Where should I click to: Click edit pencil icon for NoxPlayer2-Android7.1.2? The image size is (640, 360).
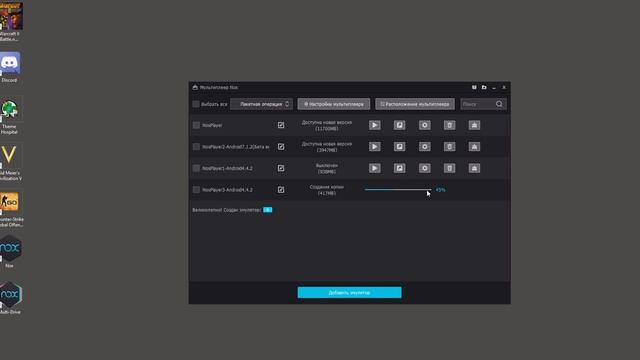coord(281,147)
